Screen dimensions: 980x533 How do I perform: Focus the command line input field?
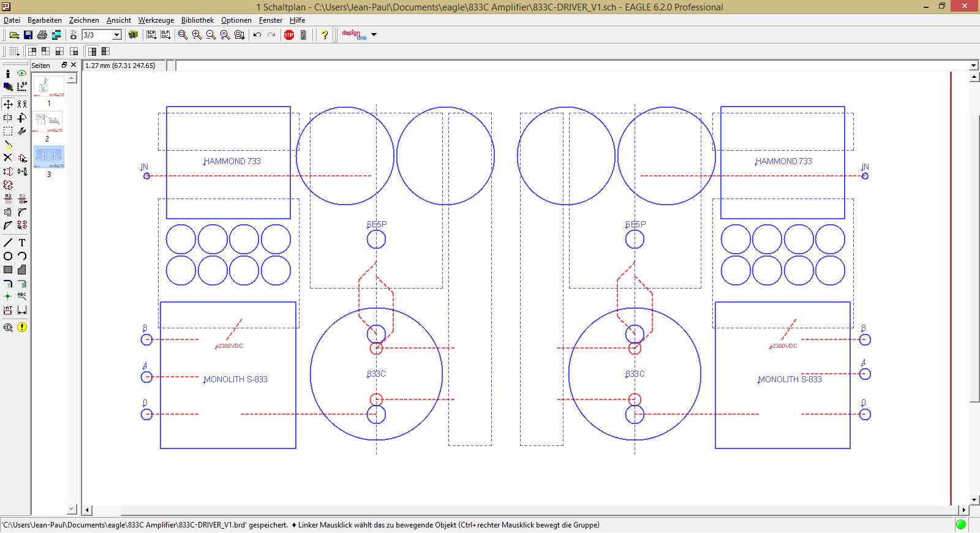(572, 66)
